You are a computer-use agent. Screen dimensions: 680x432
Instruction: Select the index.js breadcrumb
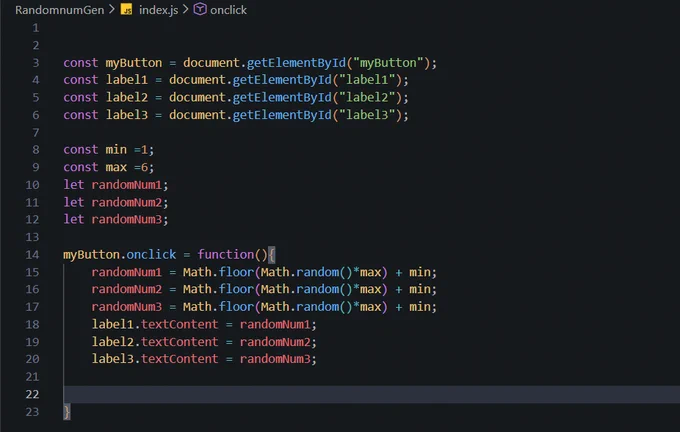(158, 10)
